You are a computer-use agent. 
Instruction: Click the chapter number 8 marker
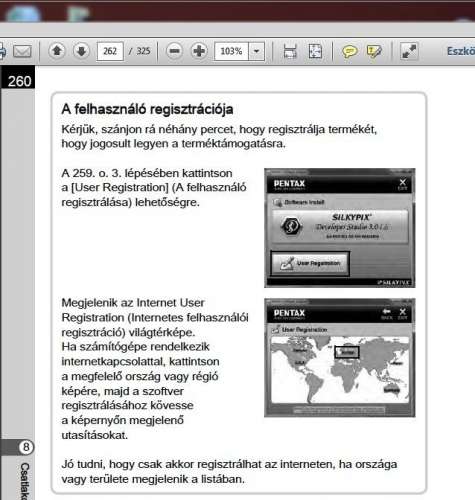[26, 447]
